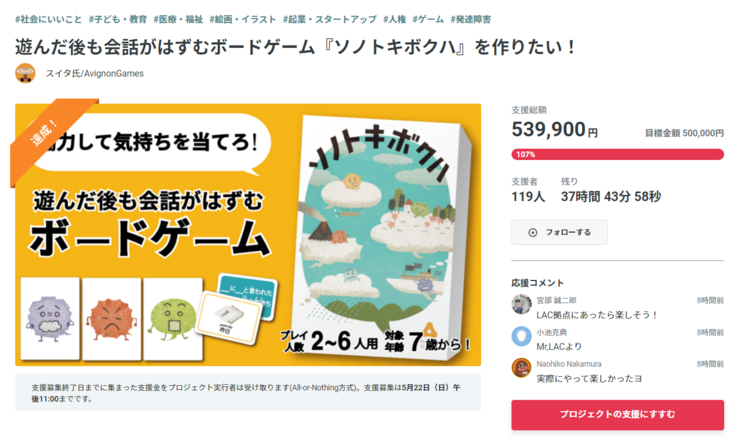Click the フォローする button
736x445 pixels.
tap(559, 232)
